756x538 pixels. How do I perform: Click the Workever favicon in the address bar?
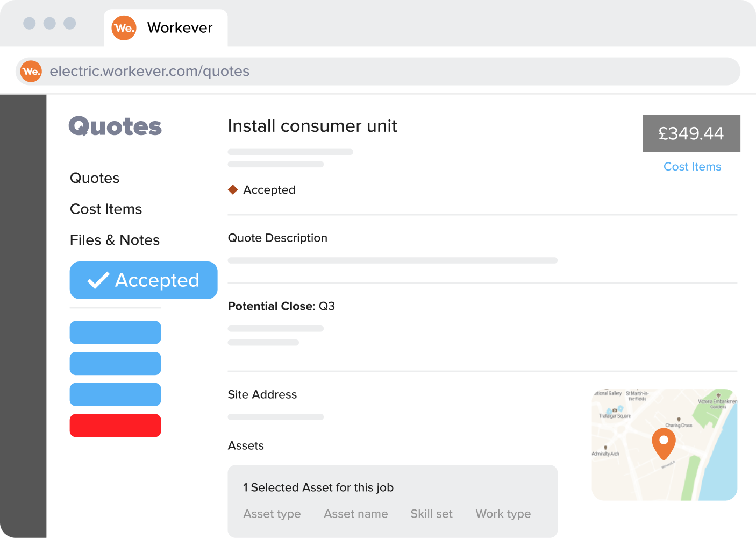31,71
